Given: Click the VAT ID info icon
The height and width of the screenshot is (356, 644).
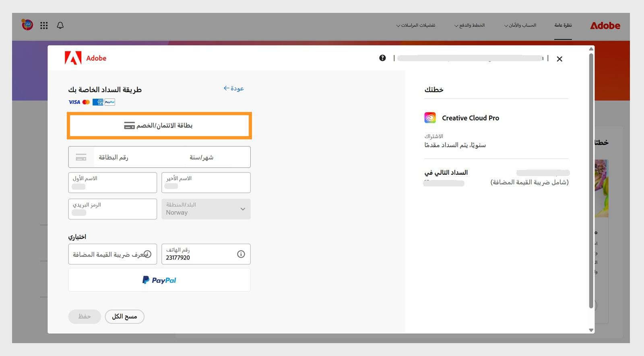Looking at the screenshot, I should point(147,254).
